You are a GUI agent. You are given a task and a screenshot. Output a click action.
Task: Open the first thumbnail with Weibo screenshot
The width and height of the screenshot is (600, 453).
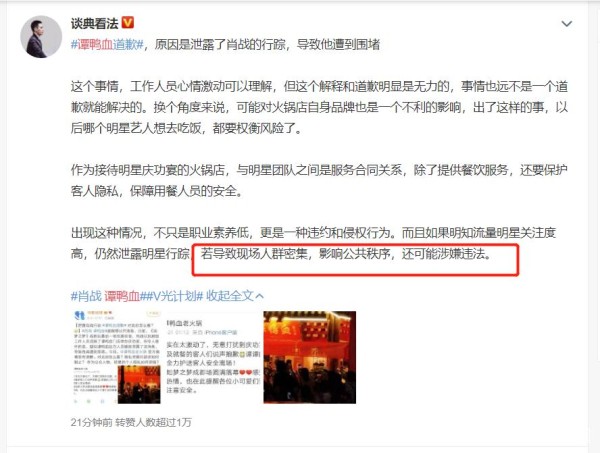(x=117, y=357)
